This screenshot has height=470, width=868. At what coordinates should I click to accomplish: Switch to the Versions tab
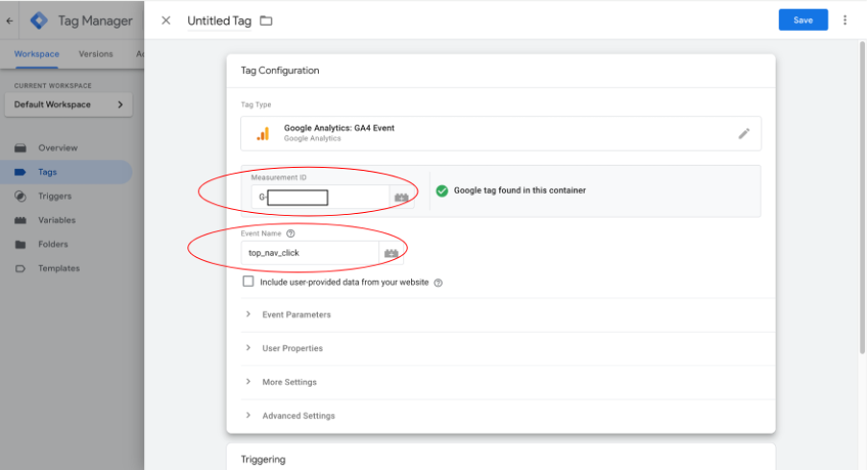[x=96, y=54]
